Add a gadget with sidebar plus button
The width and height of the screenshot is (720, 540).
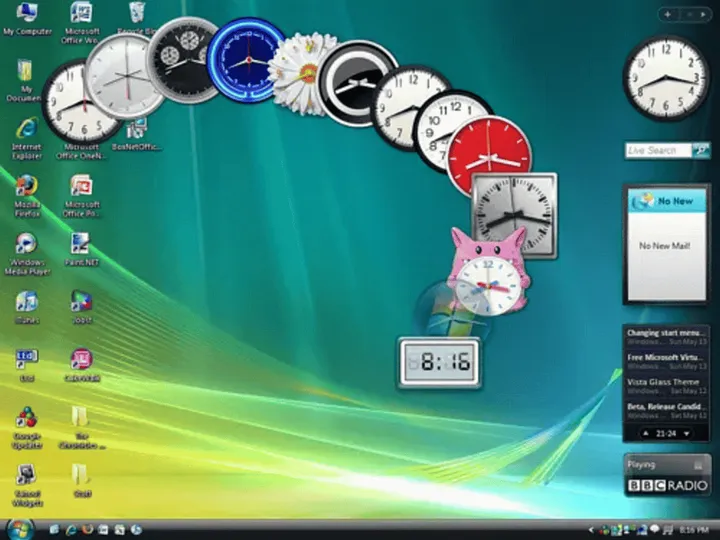tap(669, 14)
